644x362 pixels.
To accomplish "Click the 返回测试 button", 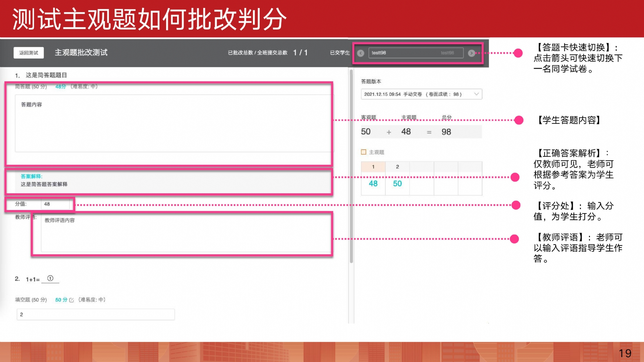I will coord(29,53).
